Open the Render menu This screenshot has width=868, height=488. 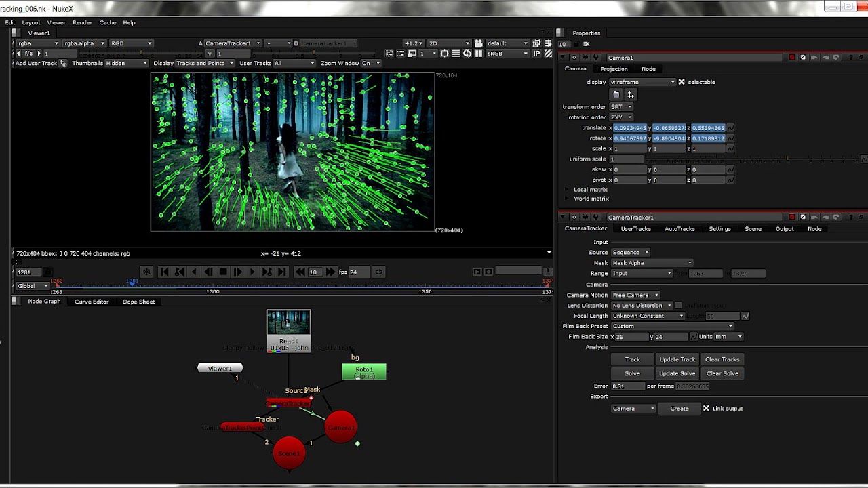[82, 22]
